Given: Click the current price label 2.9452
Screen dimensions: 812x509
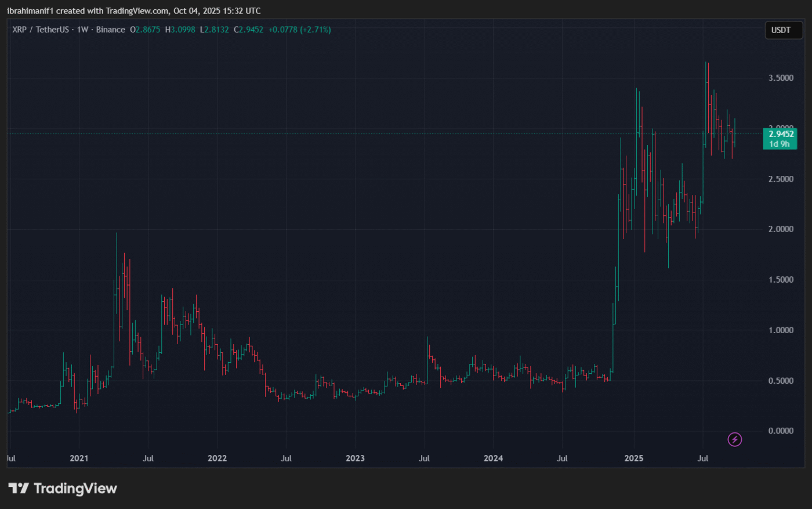Looking at the screenshot, I should (x=781, y=134).
